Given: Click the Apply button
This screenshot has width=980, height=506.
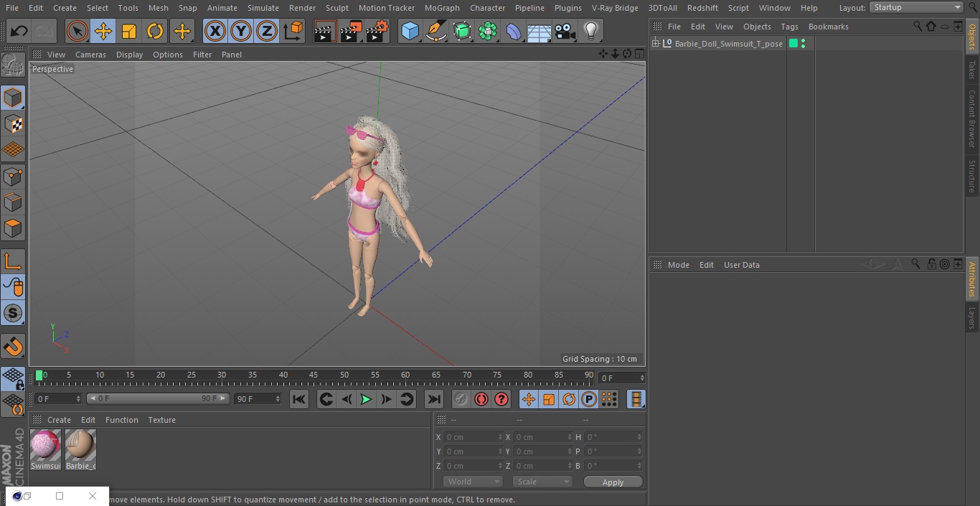Looking at the screenshot, I should coord(613,482).
